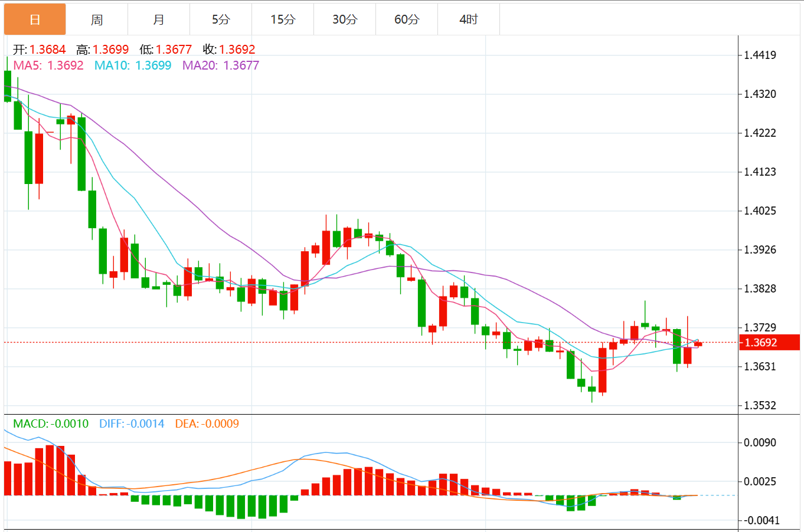
Task: Click the MACD: -0.0010 indicator label
Action: click(x=51, y=423)
